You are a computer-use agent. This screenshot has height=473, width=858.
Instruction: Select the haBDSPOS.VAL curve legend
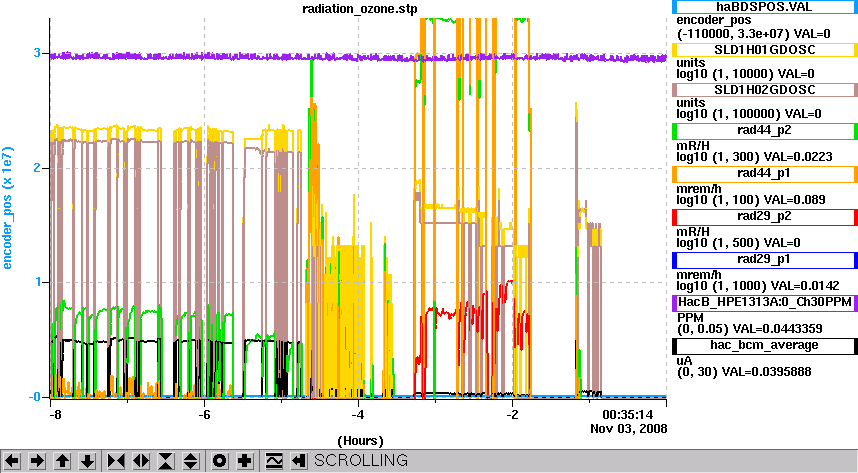point(764,7)
